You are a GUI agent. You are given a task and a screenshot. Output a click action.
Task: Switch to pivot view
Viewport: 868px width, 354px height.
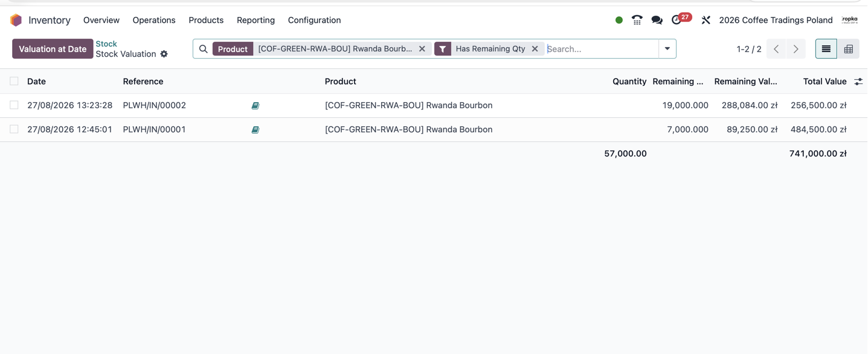[849, 49]
